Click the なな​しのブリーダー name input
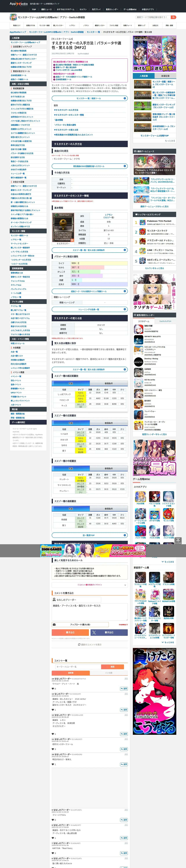Screen dimensions: 186x868 (76, 600)
